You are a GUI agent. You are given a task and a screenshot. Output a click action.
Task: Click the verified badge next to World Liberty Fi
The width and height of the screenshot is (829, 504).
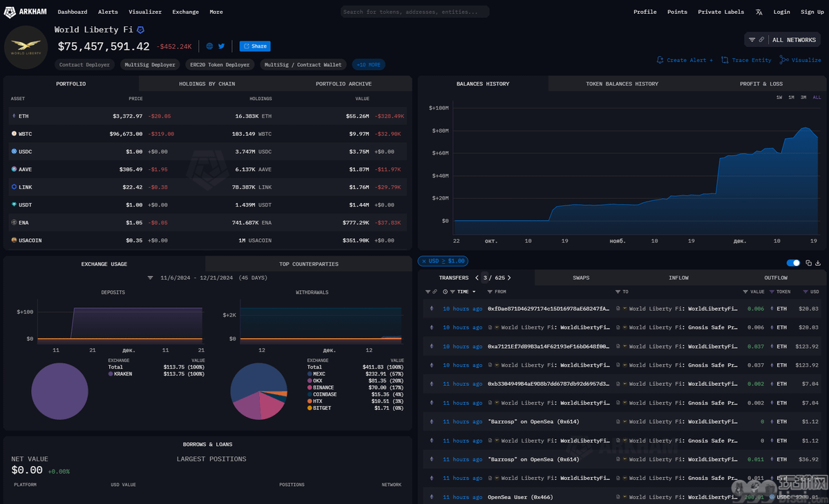140,30
